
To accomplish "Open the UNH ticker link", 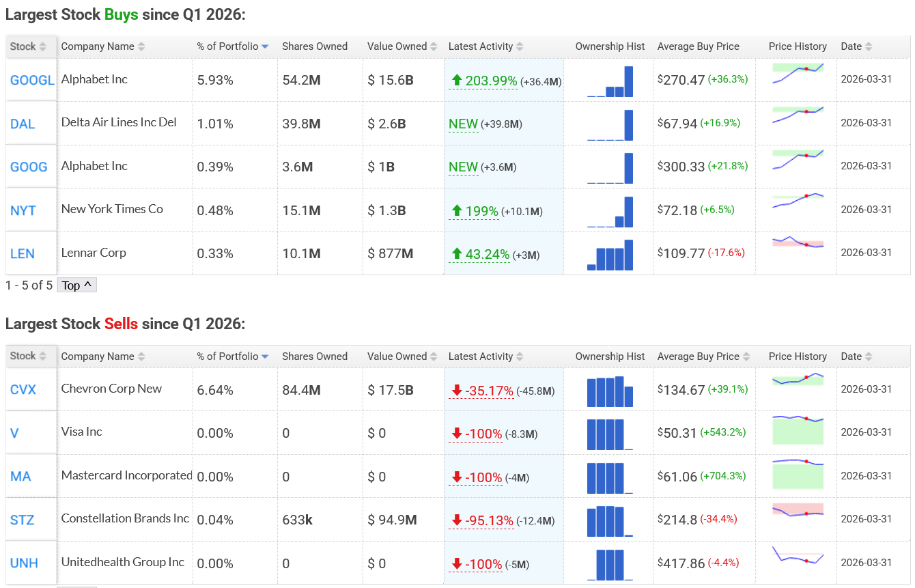I will coord(24,563).
